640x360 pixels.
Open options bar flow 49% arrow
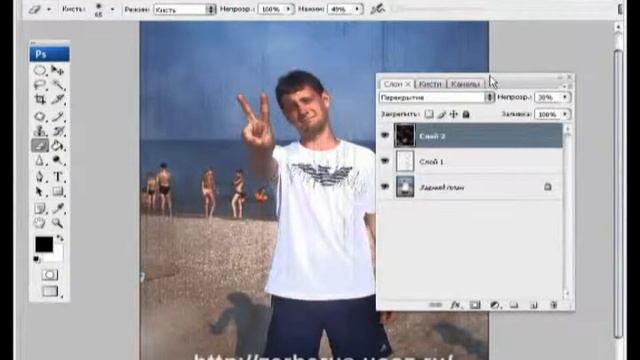(358, 9)
